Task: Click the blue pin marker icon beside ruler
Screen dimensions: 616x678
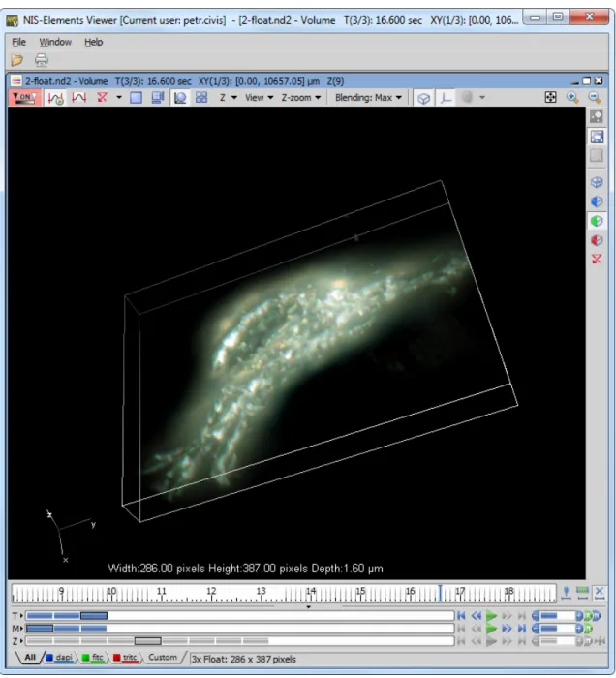Action: [x=566, y=593]
